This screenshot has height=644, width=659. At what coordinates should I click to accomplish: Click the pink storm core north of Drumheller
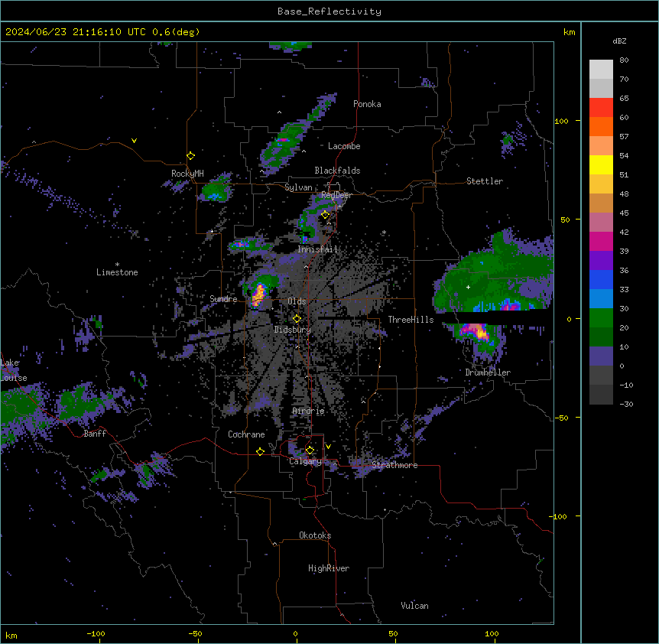tap(475, 331)
